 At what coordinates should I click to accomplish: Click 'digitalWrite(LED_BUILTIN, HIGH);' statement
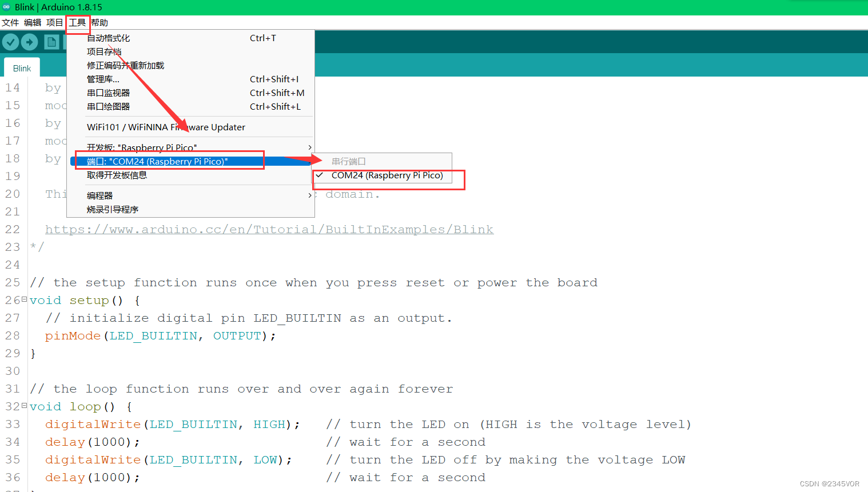(x=173, y=424)
